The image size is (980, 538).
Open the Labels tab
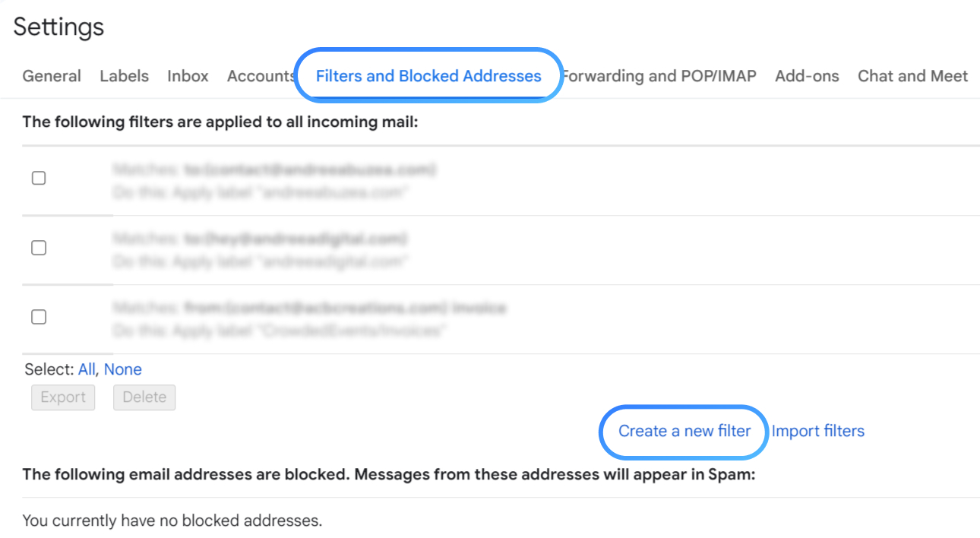[124, 75]
